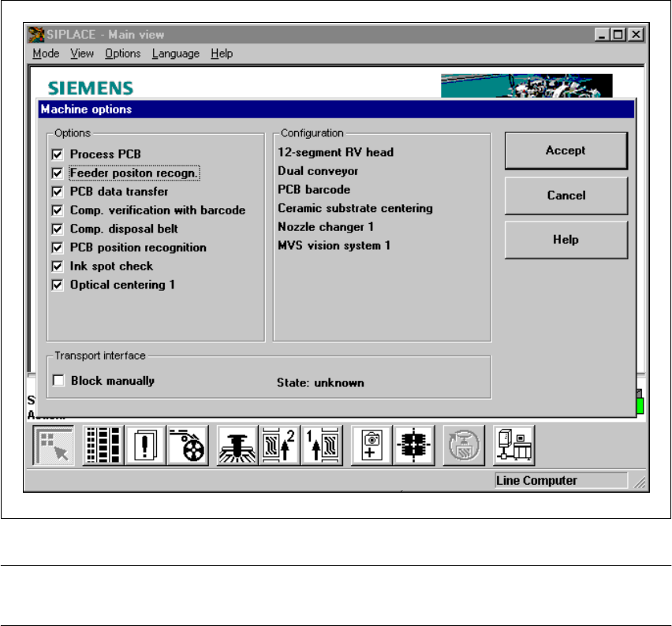Click the SIEMENS logo
The width and height of the screenshot is (672, 626).
[x=91, y=88]
